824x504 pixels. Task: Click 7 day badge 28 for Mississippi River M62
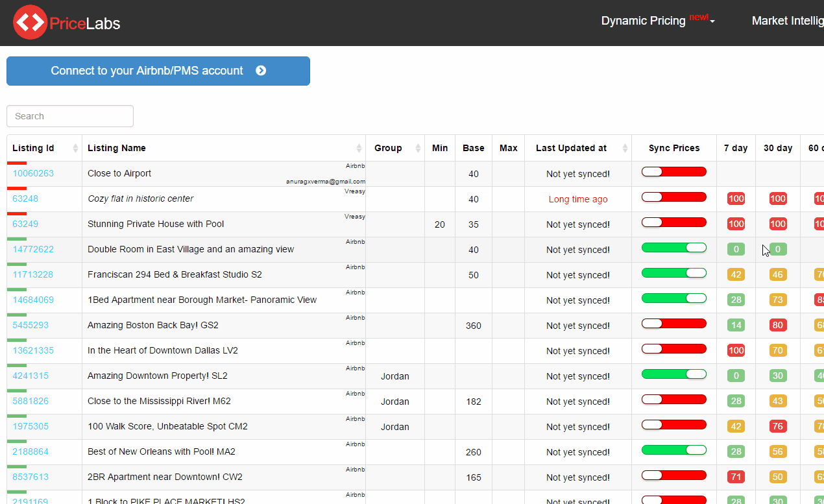tap(736, 402)
